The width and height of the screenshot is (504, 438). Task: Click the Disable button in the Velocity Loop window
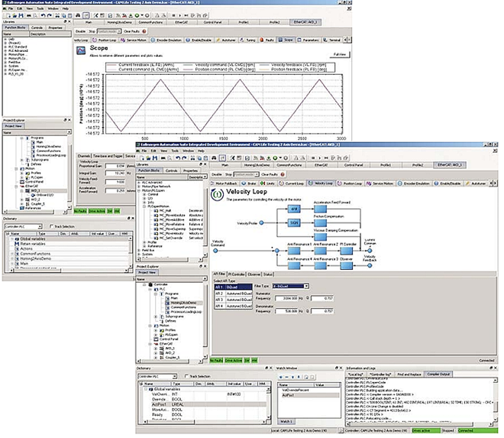pyautogui.click(x=217, y=174)
